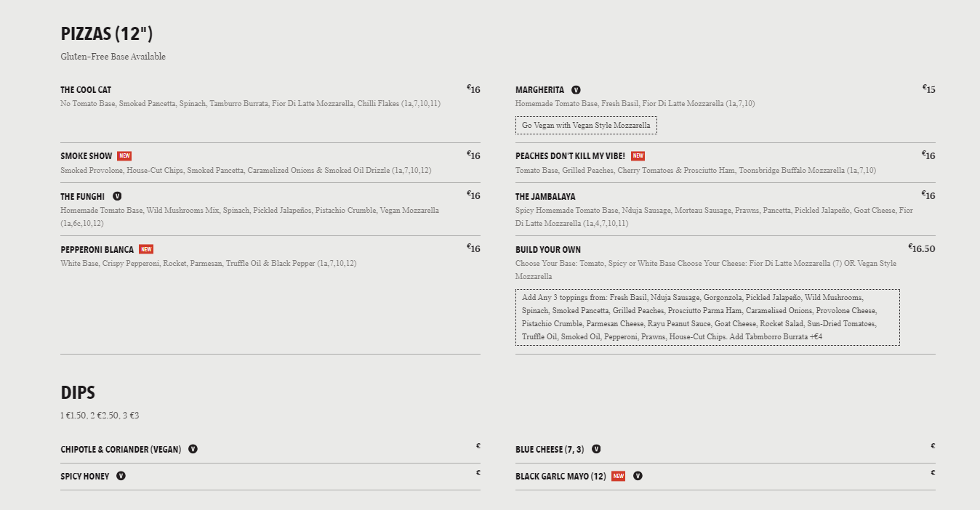This screenshot has width=980, height=510.
Task: Click vegetarian icon after Black Garlic Mayo badge
Action: (638, 476)
